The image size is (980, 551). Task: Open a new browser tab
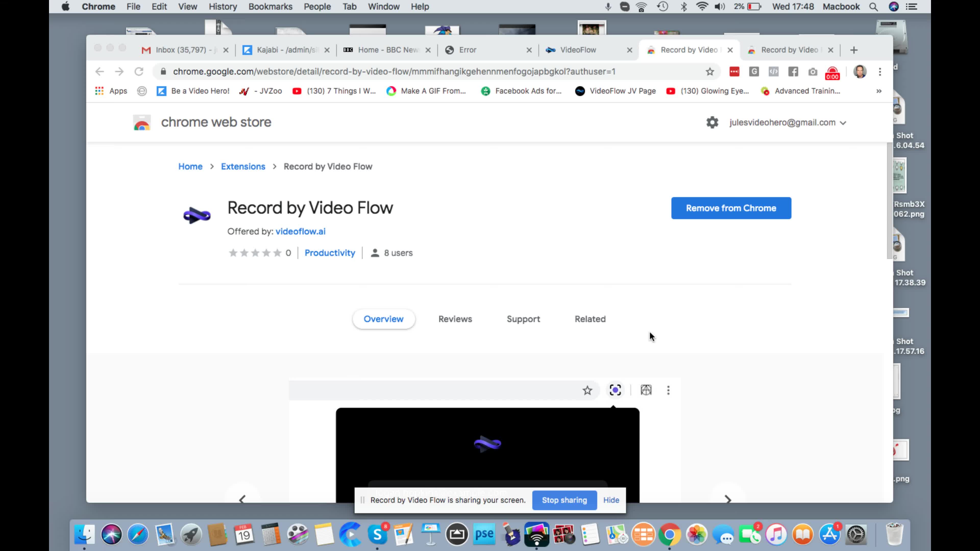pyautogui.click(x=854, y=50)
